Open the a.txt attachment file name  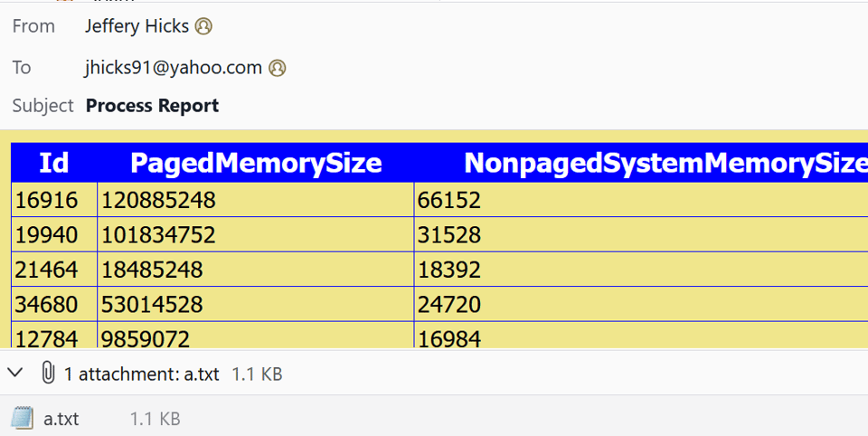(x=61, y=419)
